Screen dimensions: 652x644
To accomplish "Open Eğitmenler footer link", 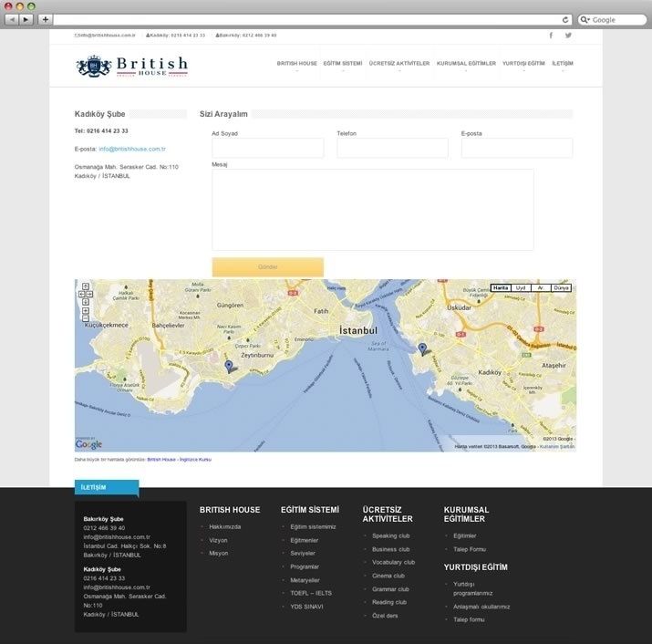I will 305,540.
